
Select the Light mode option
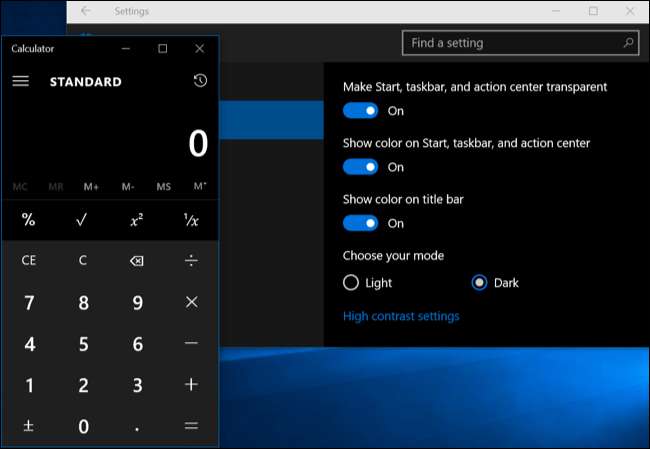click(x=351, y=283)
